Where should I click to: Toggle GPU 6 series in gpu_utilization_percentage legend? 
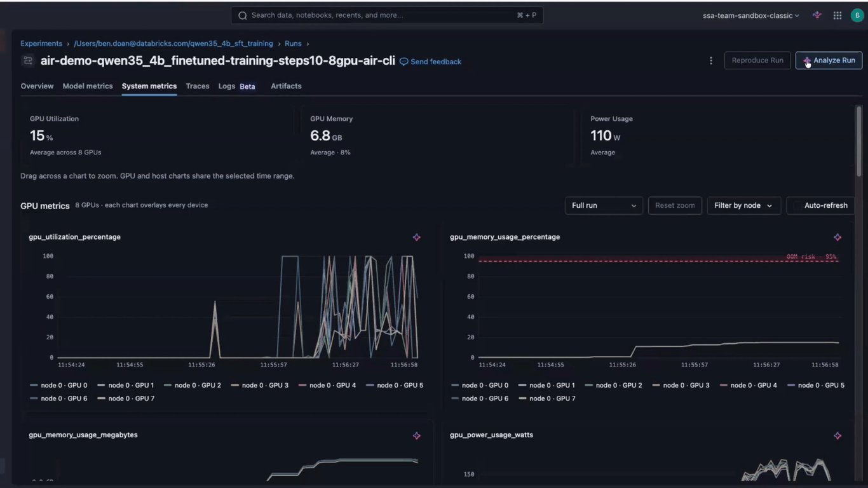click(x=58, y=398)
